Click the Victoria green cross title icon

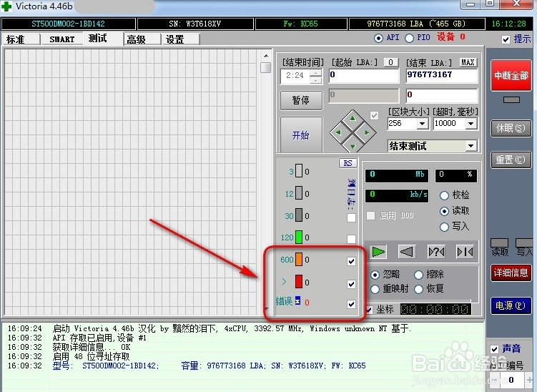click(x=6, y=6)
